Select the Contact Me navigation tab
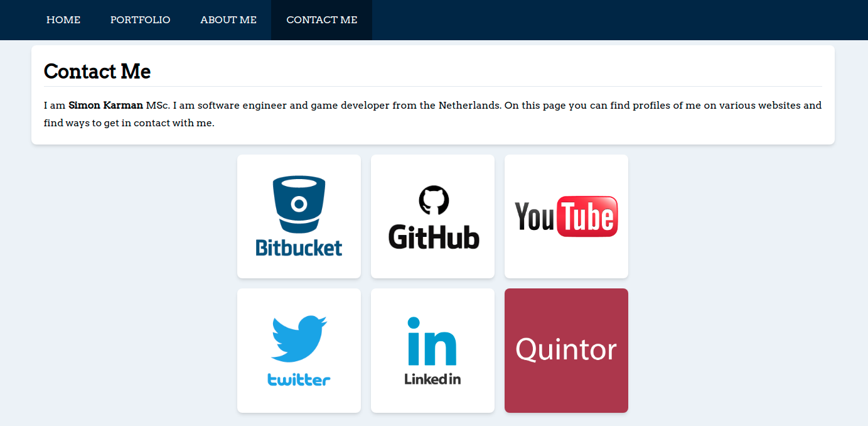868x426 pixels. click(x=321, y=20)
